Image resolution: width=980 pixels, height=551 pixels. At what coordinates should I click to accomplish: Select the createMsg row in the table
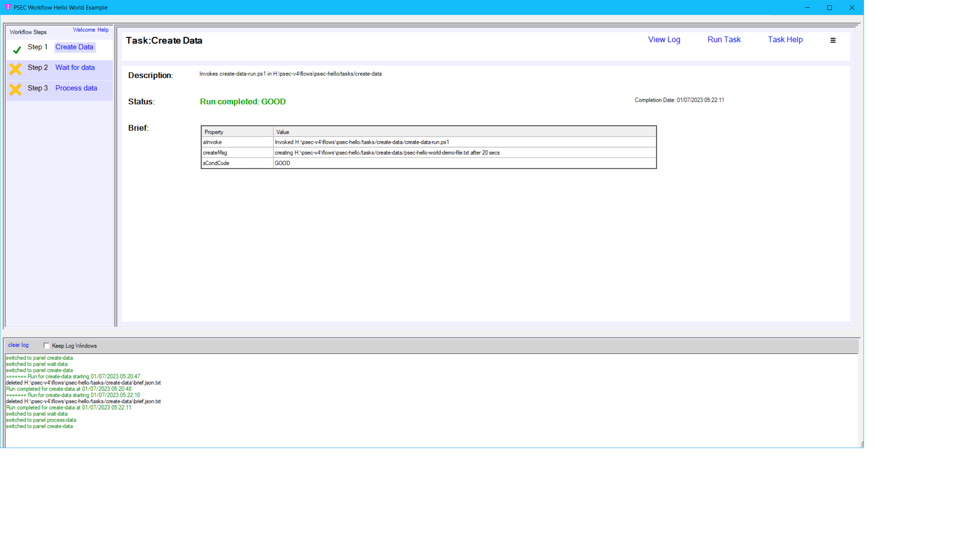pyautogui.click(x=215, y=153)
